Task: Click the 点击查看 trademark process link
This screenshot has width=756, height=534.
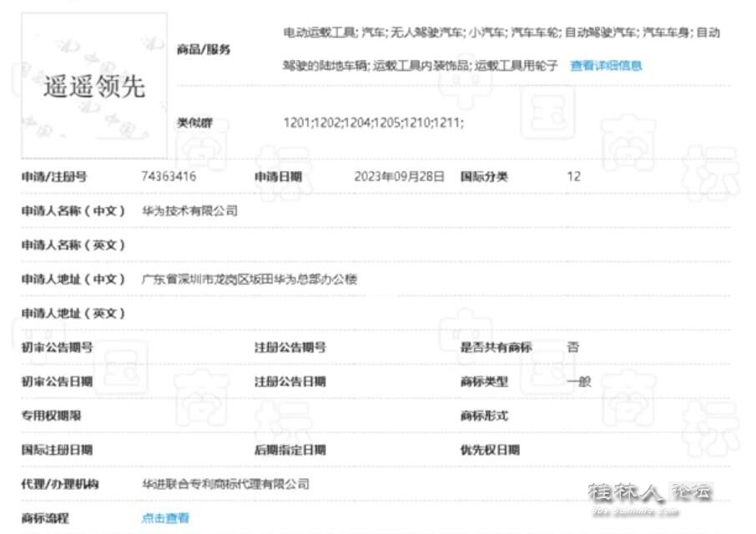Action: pyautogui.click(x=165, y=518)
